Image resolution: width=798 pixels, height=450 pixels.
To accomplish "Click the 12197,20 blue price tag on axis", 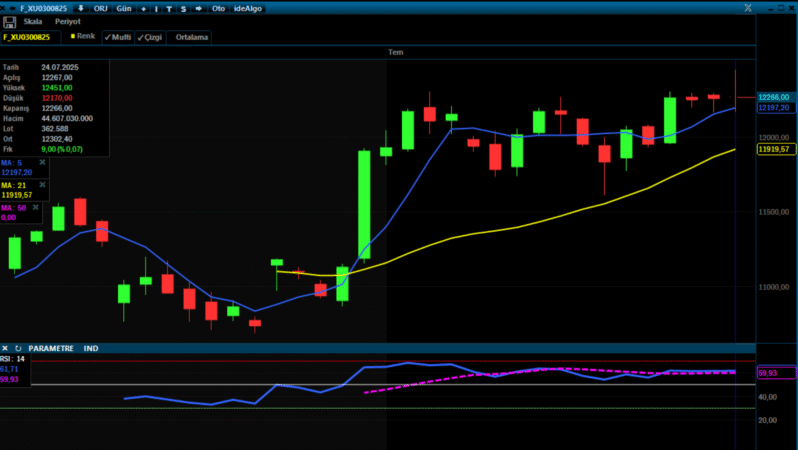I will coord(776,107).
